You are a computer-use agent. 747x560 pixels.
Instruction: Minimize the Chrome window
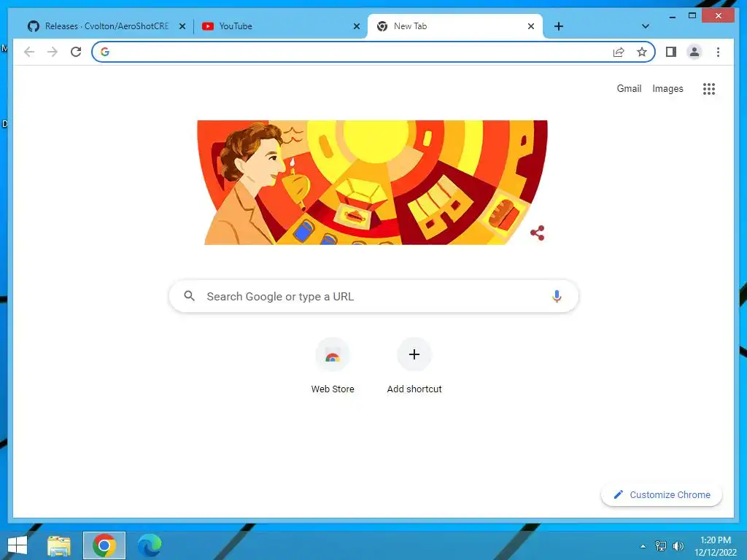pyautogui.click(x=672, y=16)
